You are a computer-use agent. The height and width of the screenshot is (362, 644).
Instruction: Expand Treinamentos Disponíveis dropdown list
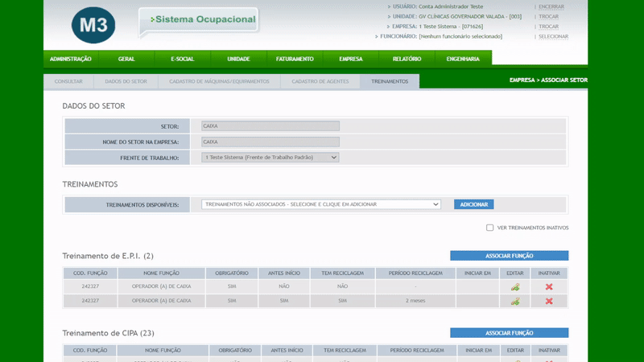[x=320, y=204]
